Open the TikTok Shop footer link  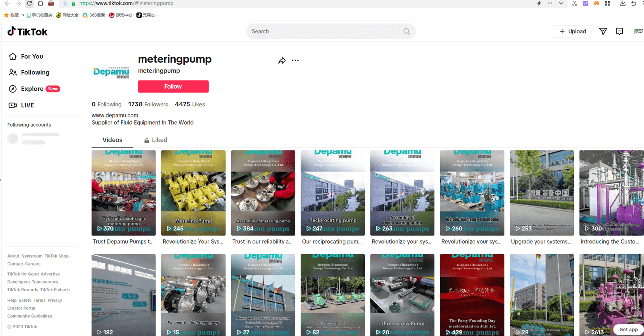point(57,256)
